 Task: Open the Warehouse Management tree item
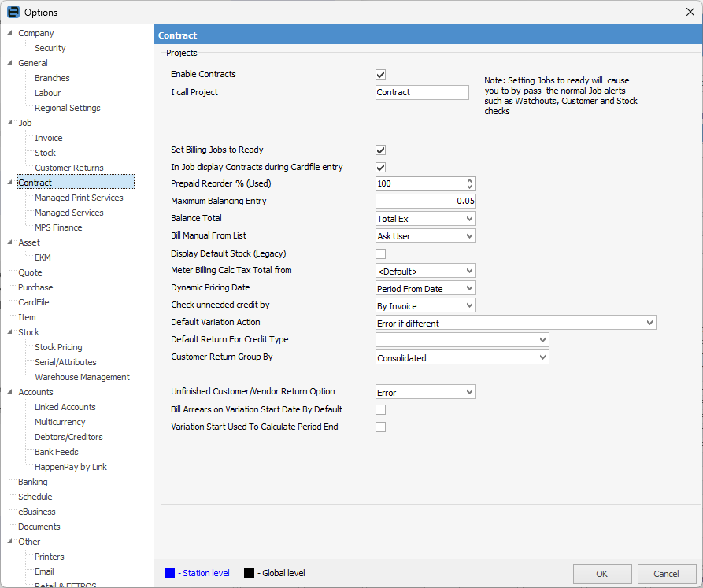(82, 377)
